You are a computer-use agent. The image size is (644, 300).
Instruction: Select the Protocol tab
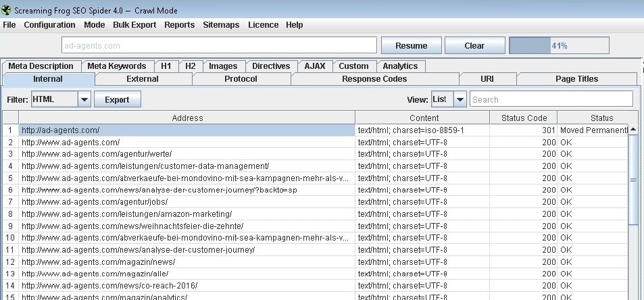pyautogui.click(x=241, y=79)
